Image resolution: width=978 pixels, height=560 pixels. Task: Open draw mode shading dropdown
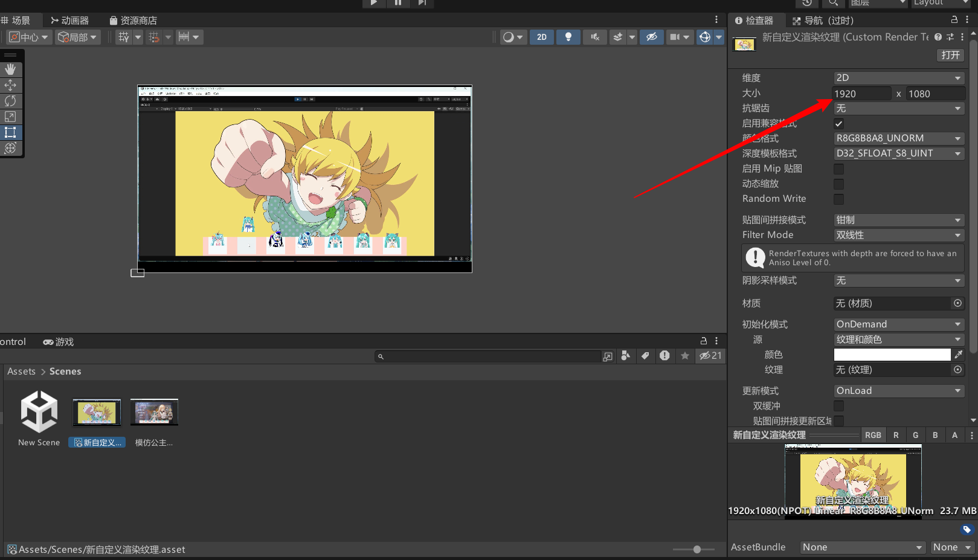[x=513, y=37]
